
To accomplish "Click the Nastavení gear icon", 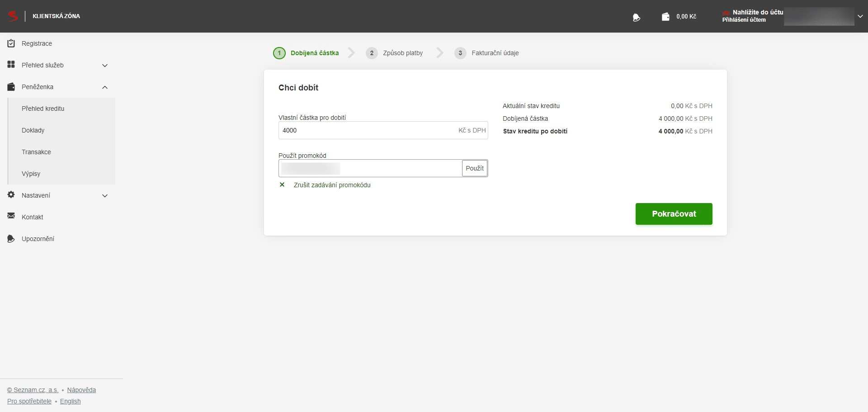I will click(11, 195).
